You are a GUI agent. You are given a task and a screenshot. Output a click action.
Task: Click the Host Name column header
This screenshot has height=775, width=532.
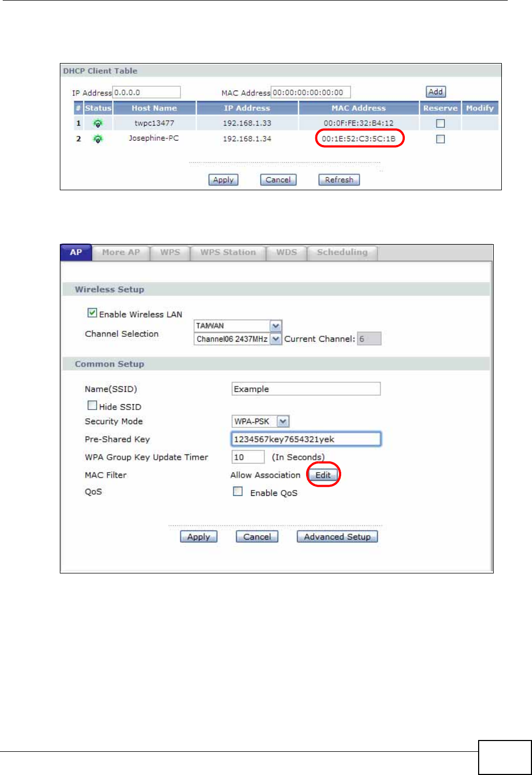coord(154,108)
